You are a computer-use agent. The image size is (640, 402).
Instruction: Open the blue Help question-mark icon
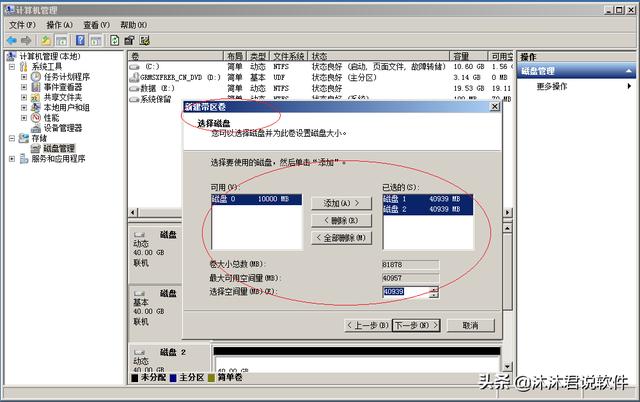pyautogui.click(x=80, y=40)
